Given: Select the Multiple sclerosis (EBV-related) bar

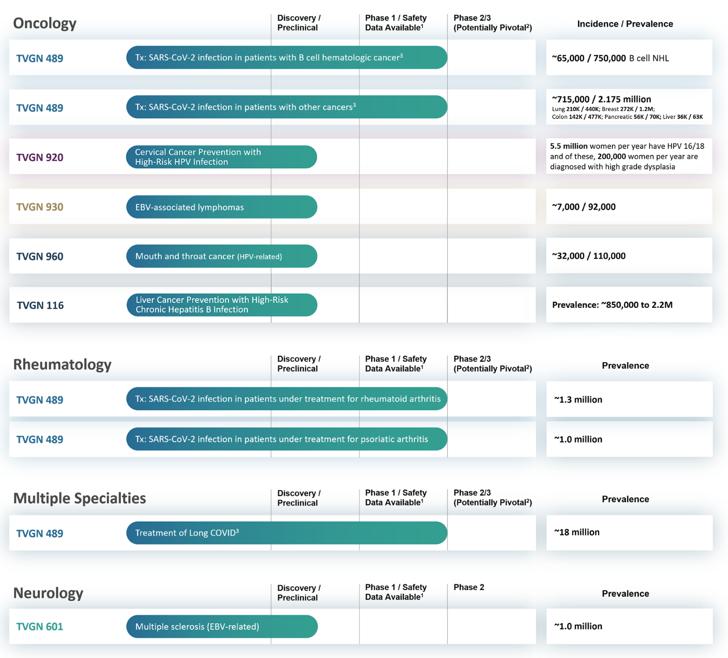Looking at the screenshot, I should click(x=221, y=627).
